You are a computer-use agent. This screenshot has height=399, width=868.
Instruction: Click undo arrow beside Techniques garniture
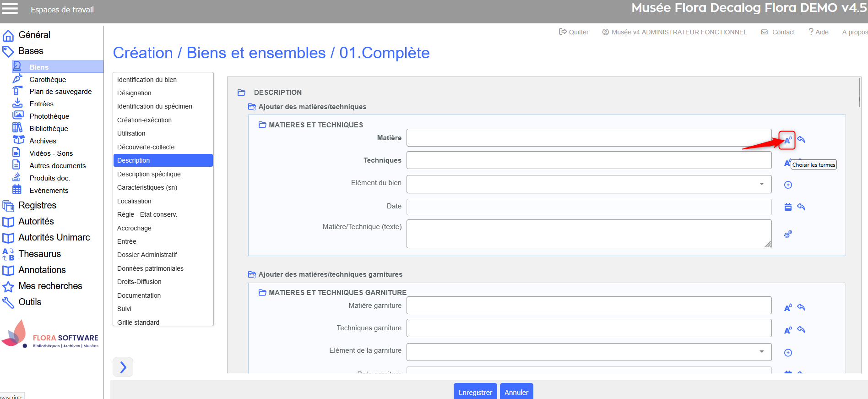pos(801,330)
